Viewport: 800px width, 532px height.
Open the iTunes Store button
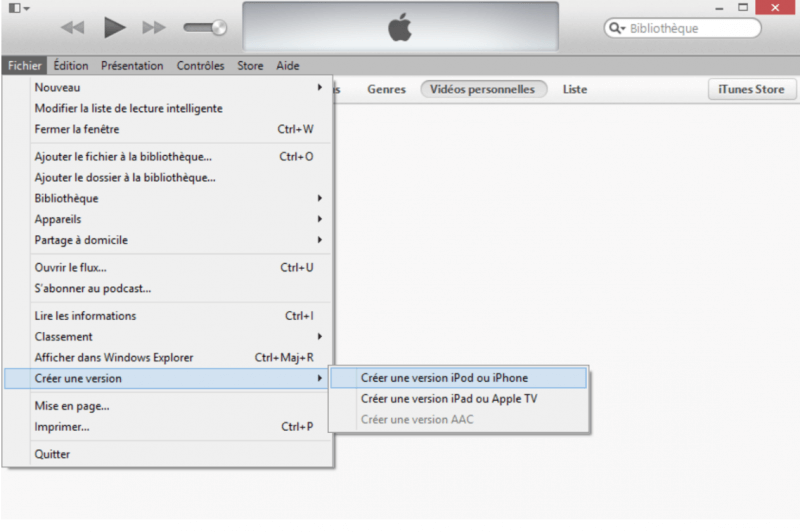[x=752, y=89]
